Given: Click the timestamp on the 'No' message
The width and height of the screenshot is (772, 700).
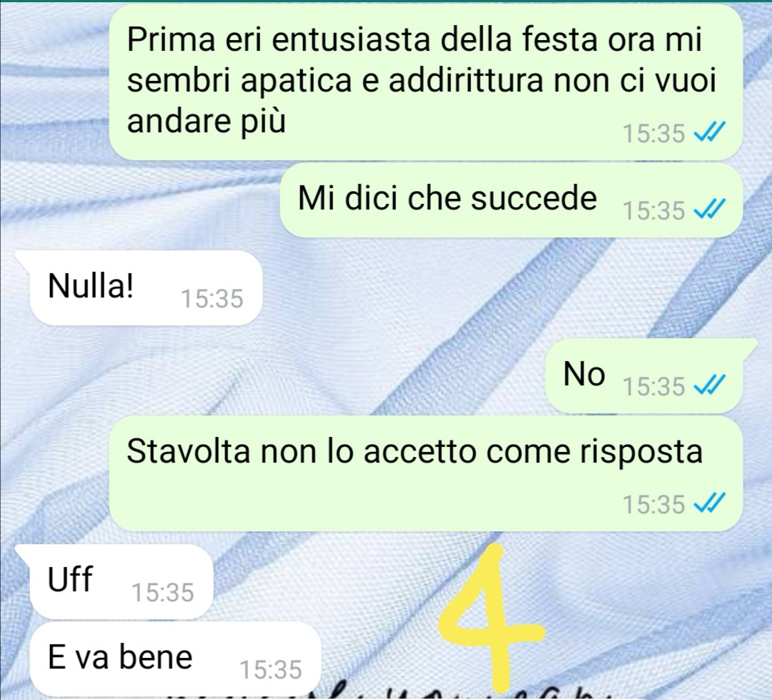Looking at the screenshot, I should pyautogui.click(x=654, y=386).
